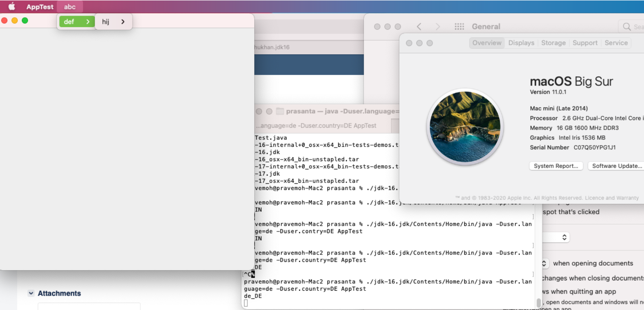Open dropdown beside 'when opening documents'
This screenshot has width=644, height=310.
coord(544,263)
